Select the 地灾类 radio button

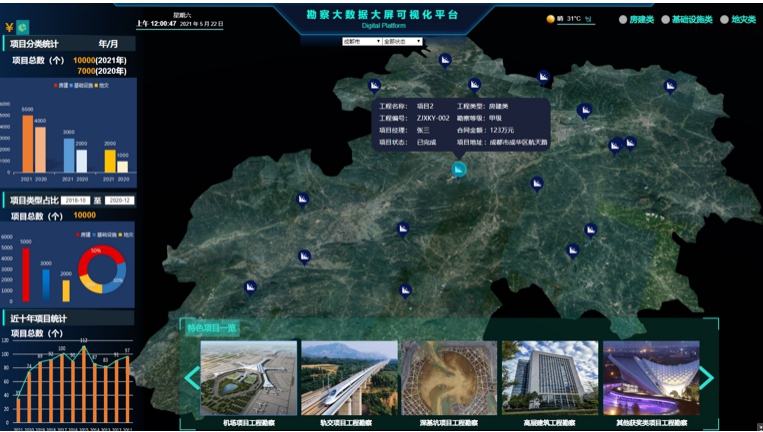click(724, 19)
